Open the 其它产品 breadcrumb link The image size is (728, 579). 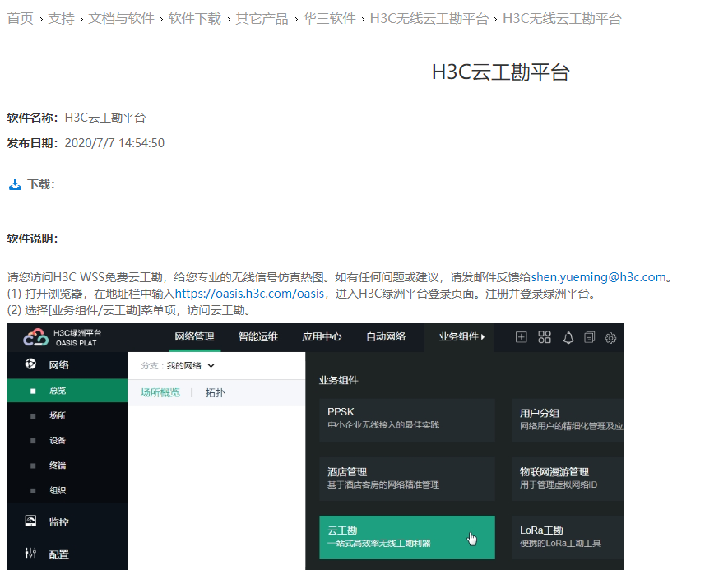pos(262,19)
